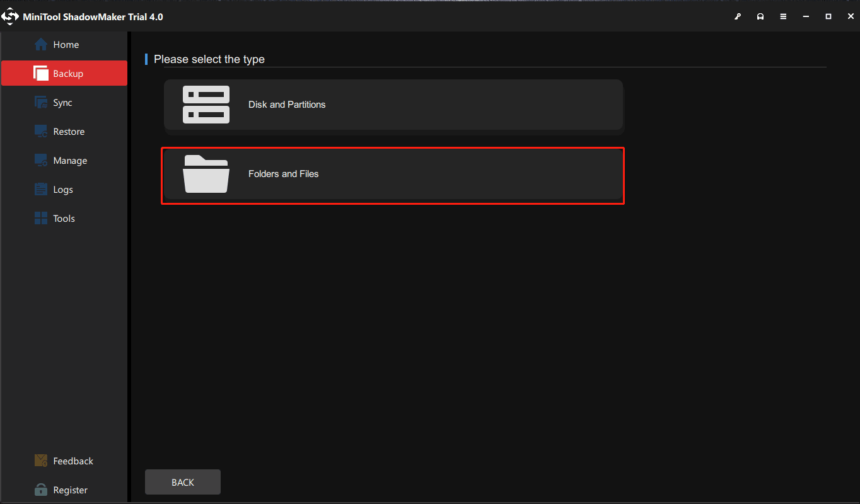Select the Home tab icon in sidebar
The height and width of the screenshot is (504, 860).
[40, 44]
